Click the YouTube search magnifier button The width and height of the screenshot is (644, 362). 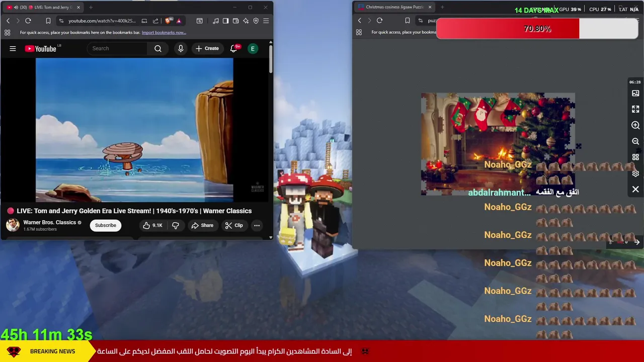(x=158, y=48)
